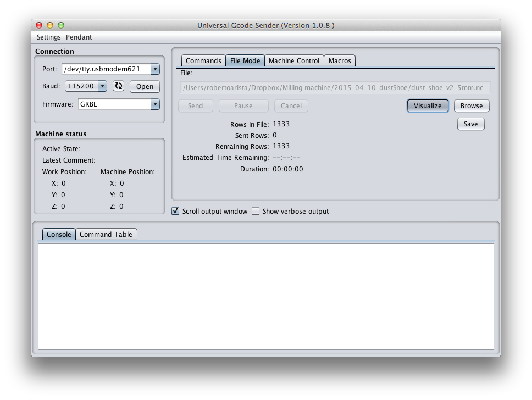Click the Save button

point(471,124)
